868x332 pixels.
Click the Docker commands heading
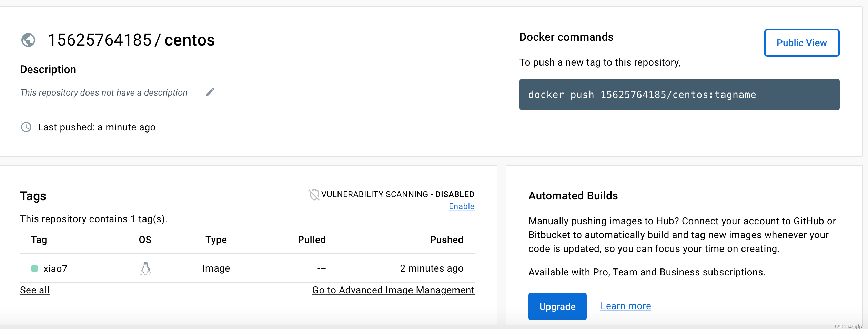click(566, 37)
